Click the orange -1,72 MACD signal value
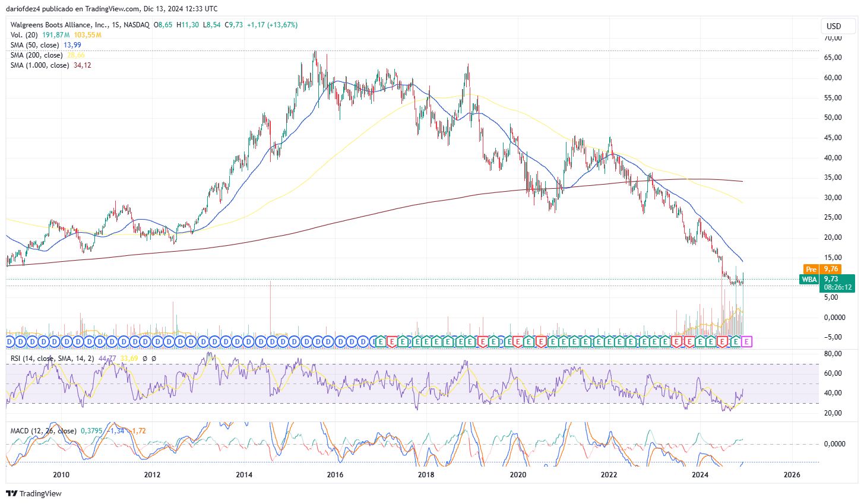The height and width of the screenshot is (504, 864). tap(137, 431)
